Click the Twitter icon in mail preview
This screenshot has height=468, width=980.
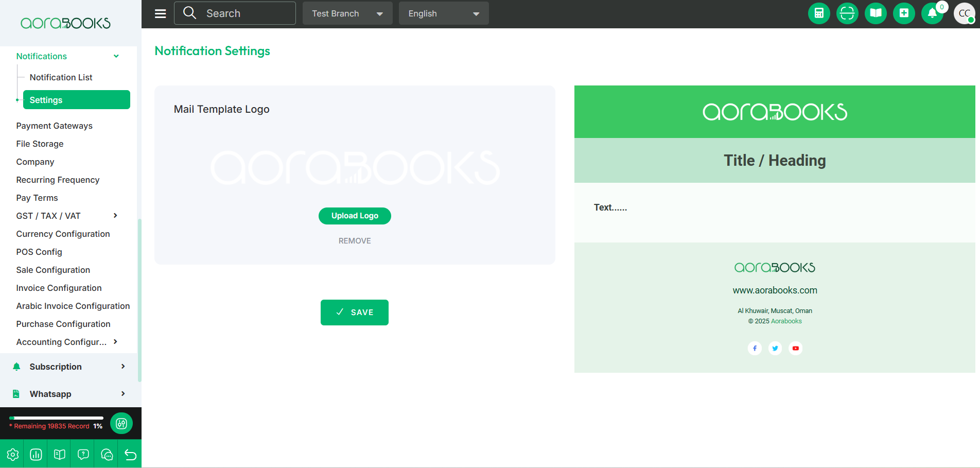click(775, 348)
